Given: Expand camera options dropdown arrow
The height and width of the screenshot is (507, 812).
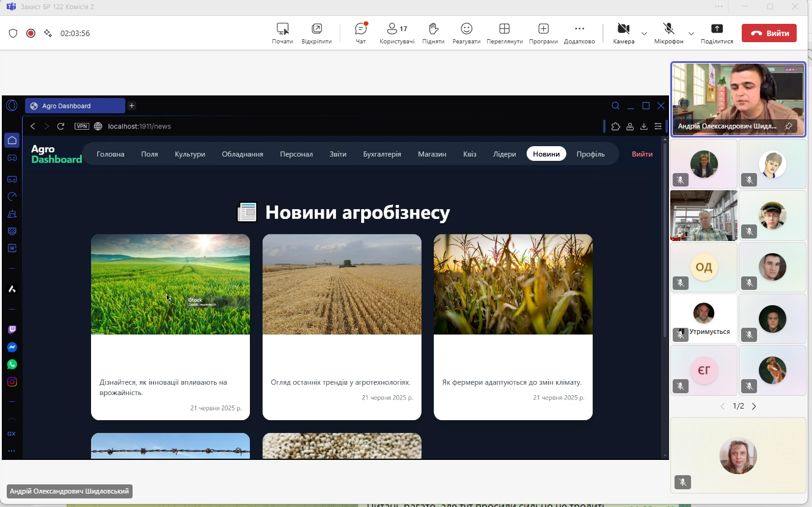Looking at the screenshot, I should pos(644,33).
